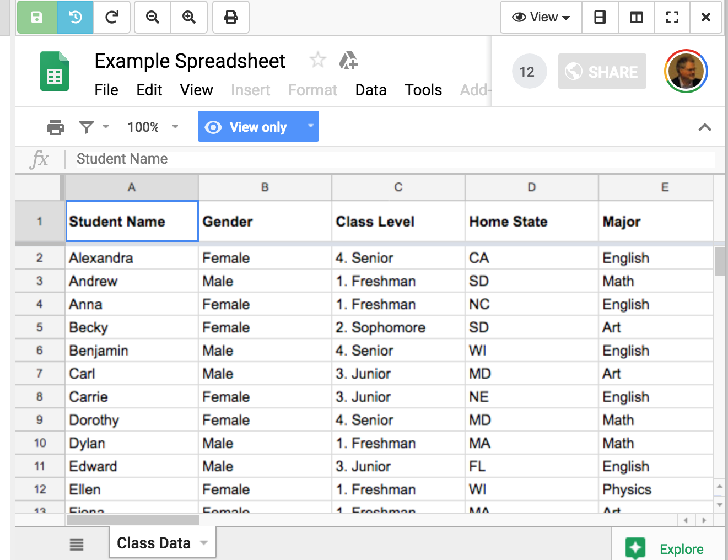The height and width of the screenshot is (560, 728).
Task: Click the SHARE button
Action: (602, 72)
